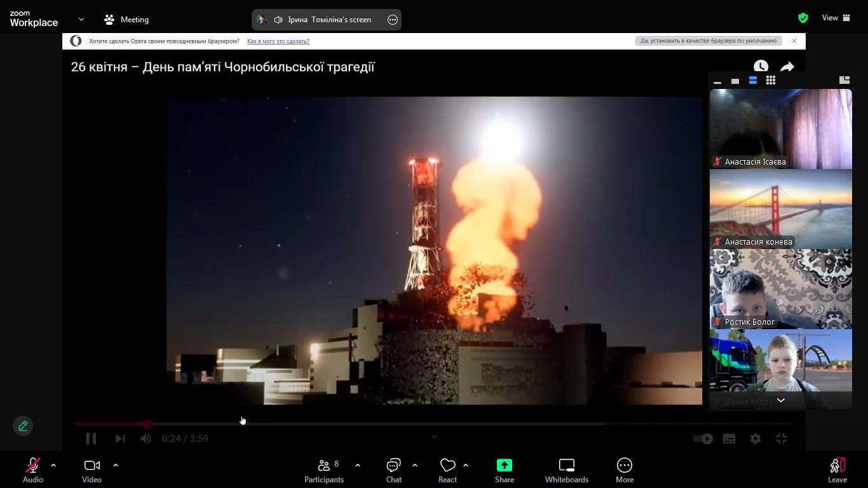The width and height of the screenshot is (868, 488).
Task: Click the Zoom Workplace logo
Action: point(34,19)
